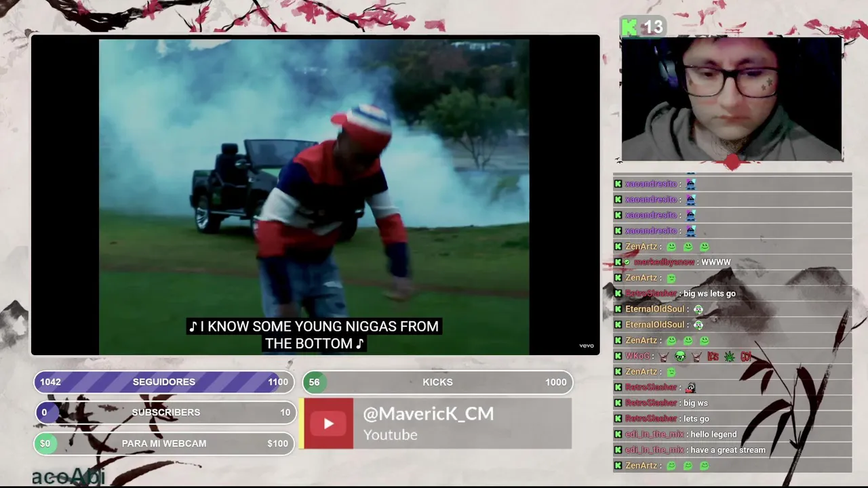868x488 pixels.
Task: Click the song lyric subtitle caption
Action: tap(314, 335)
